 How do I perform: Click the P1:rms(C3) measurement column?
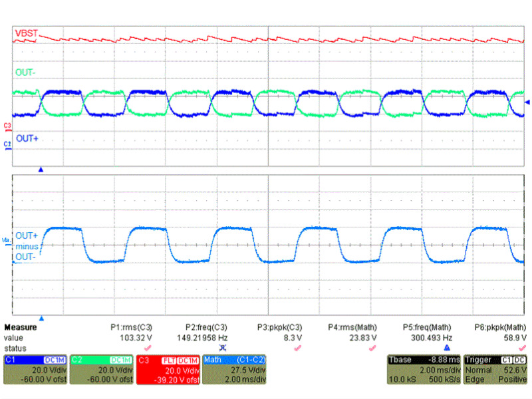(x=132, y=328)
